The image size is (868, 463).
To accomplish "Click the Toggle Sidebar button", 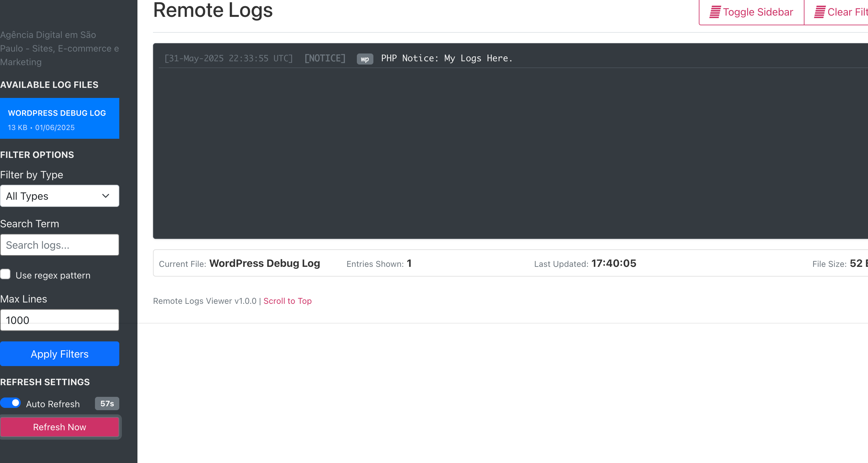I will coord(751,12).
